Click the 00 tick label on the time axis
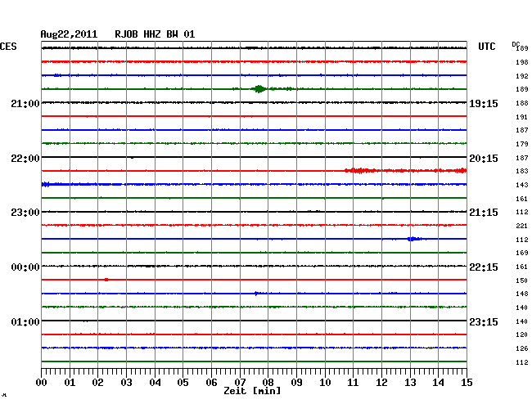 (42, 383)
